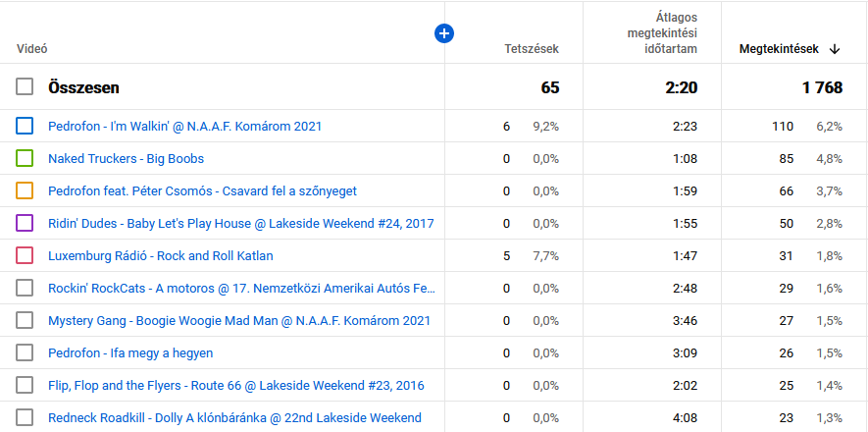The image size is (868, 432).
Task: Select the Rockin' RockCats video checkbox
Action: click(x=26, y=288)
